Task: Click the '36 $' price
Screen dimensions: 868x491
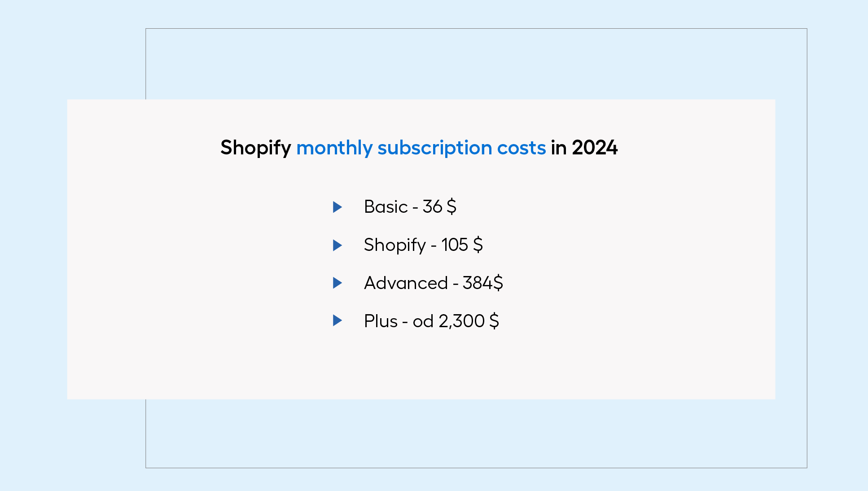Action: [439, 207]
